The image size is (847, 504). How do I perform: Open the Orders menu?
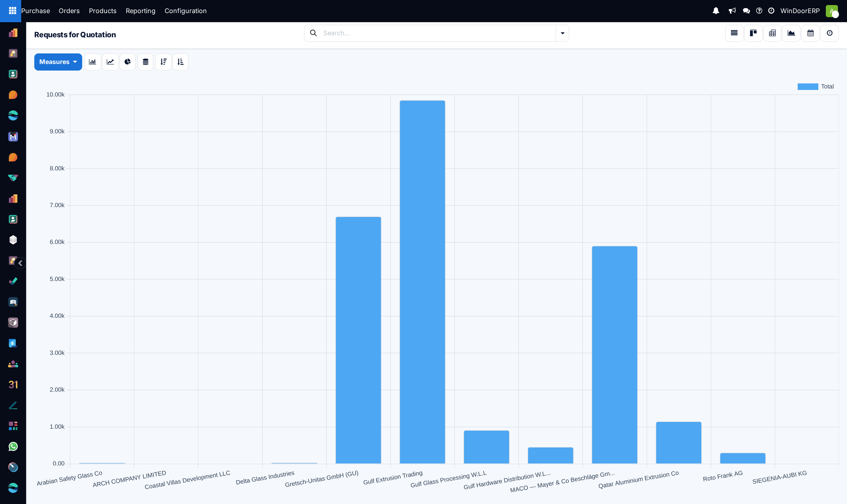[x=69, y=11]
